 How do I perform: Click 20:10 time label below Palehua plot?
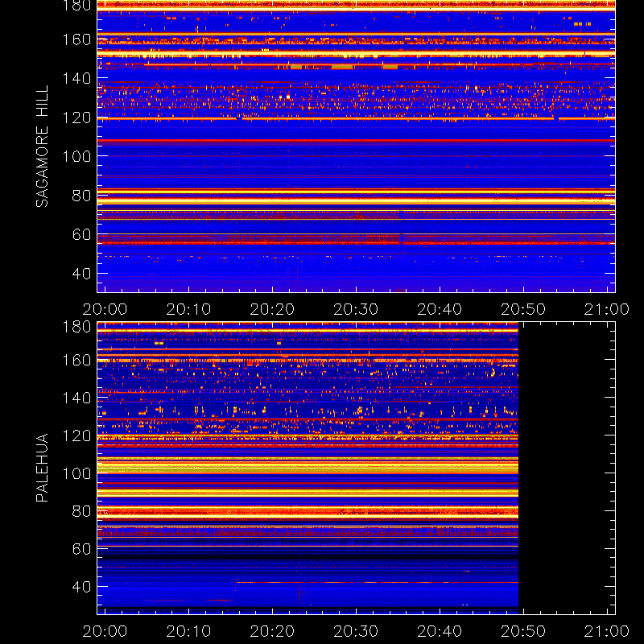coord(188,631)
